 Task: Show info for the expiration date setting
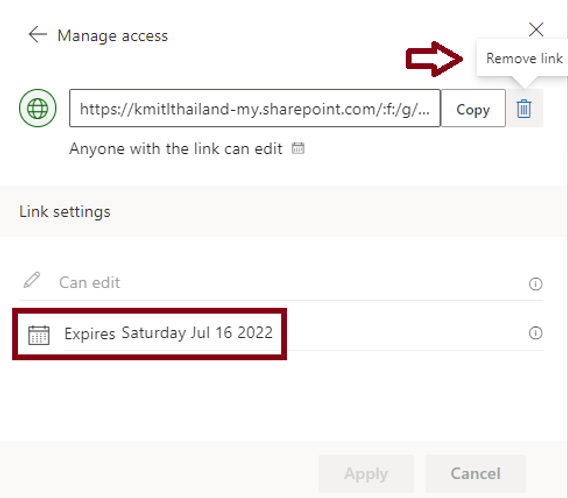click(535, 333)
